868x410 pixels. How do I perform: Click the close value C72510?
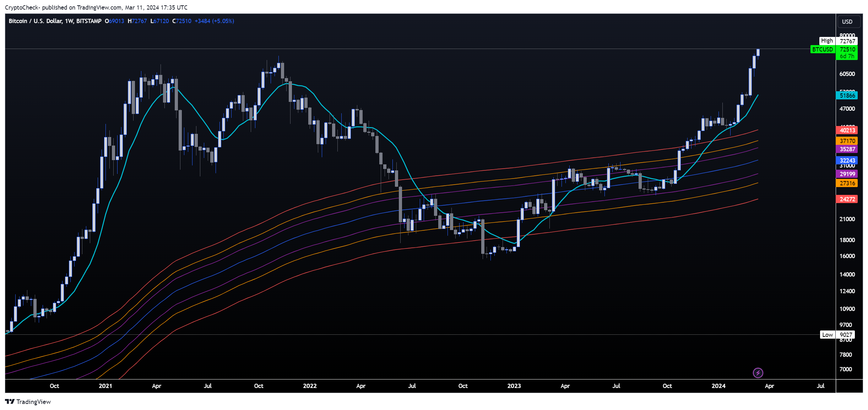[x=182, y=21]
